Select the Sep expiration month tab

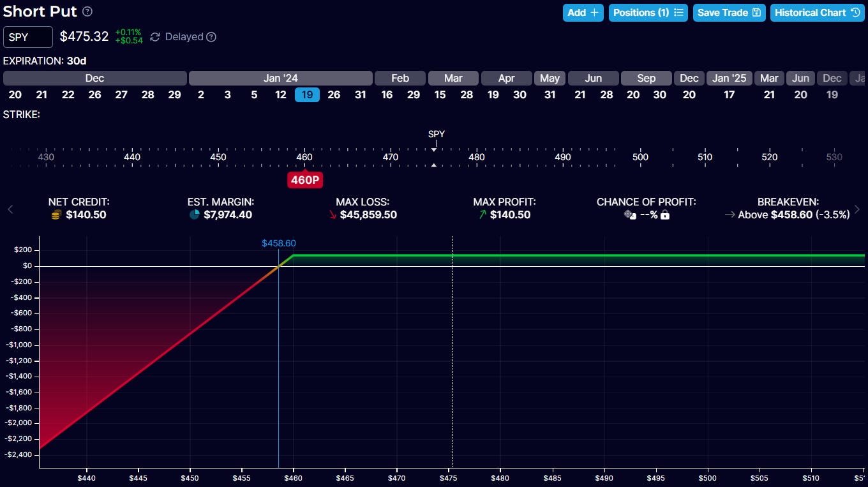pos(647,78)
